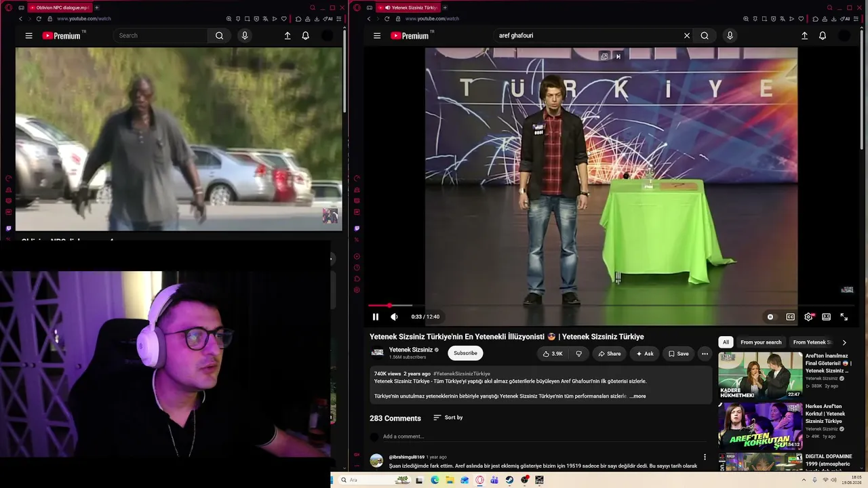The image size is (868, 488).
Task: Open the #YetenekSizsinizTürkiye hashtag link
Action: coord(462,373)
